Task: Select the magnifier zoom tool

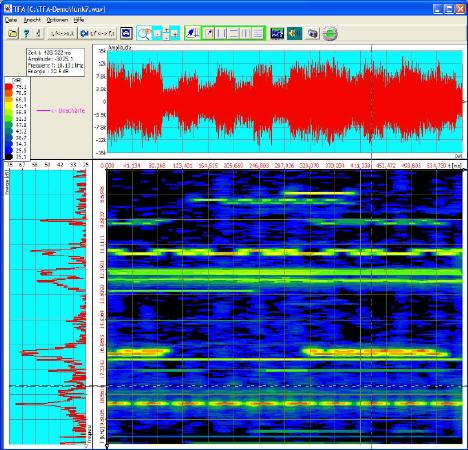Action: point(144,33)
